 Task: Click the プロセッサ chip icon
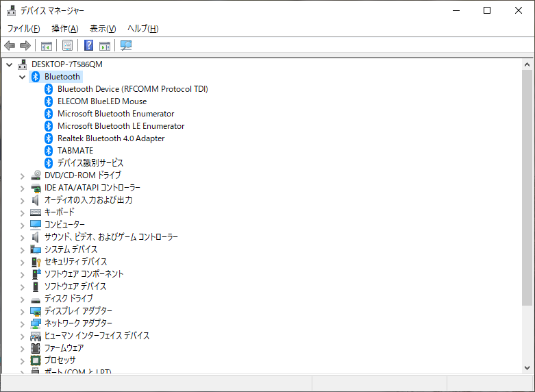tap(36, 360)
